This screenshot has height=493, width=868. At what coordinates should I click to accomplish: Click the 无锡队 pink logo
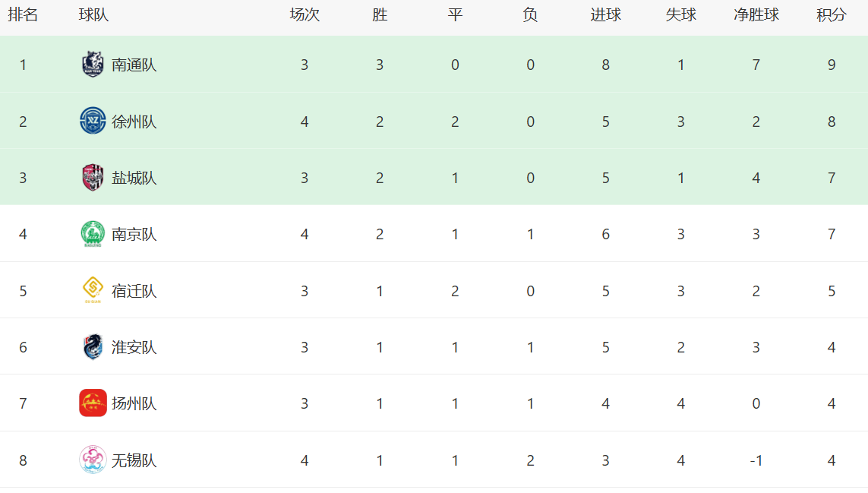93,460
